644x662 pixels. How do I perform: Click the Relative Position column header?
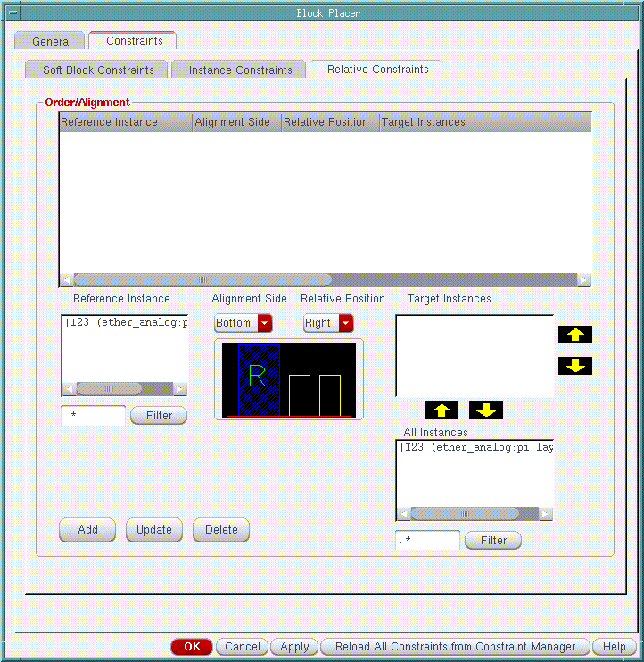coord(330,122)
